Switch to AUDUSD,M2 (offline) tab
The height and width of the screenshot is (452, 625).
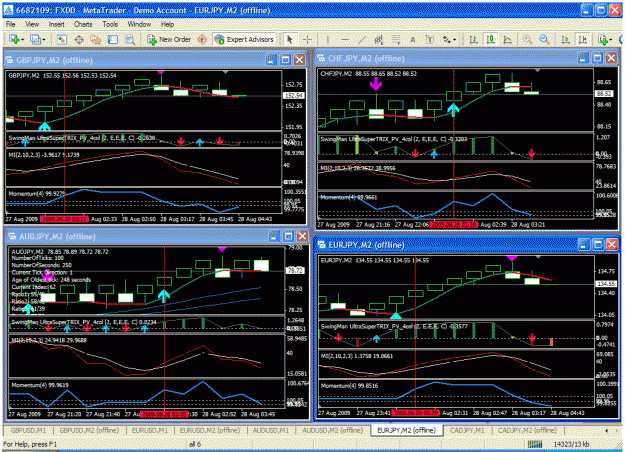click(x=332, y=430)
